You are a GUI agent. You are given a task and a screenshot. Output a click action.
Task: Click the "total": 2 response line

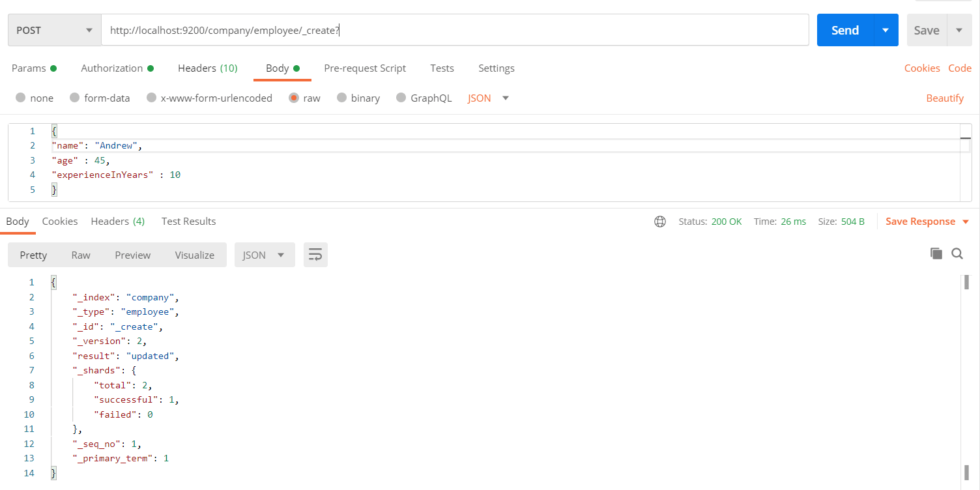click(123, 385)
